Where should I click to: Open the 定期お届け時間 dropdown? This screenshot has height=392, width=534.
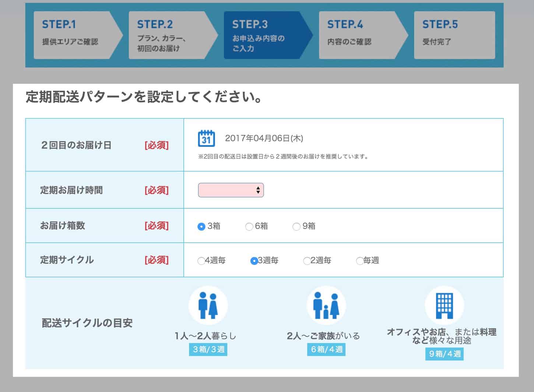click(x=231, y=190)
